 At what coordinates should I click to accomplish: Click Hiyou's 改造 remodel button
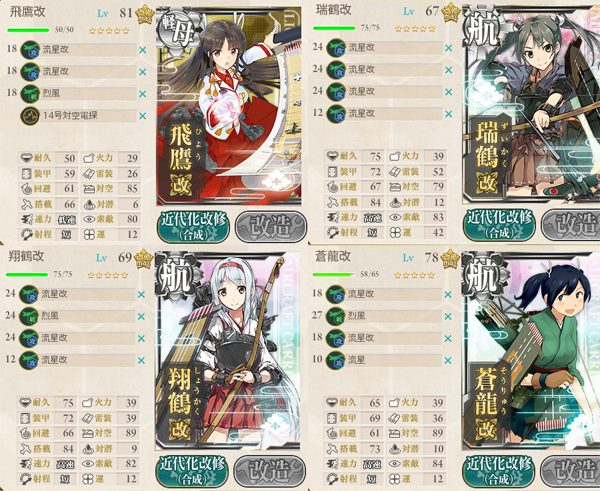271,226
